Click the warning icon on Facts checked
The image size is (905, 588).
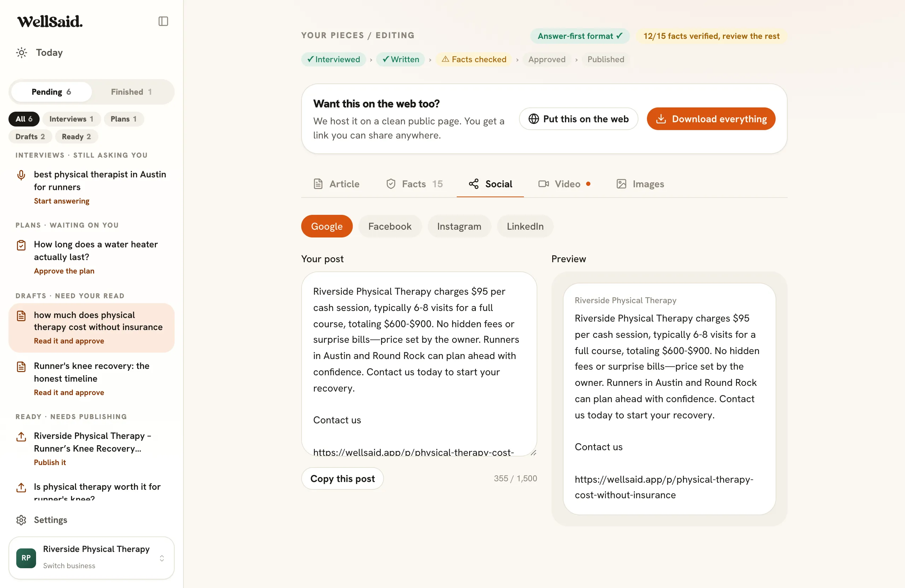click(445, 59)
